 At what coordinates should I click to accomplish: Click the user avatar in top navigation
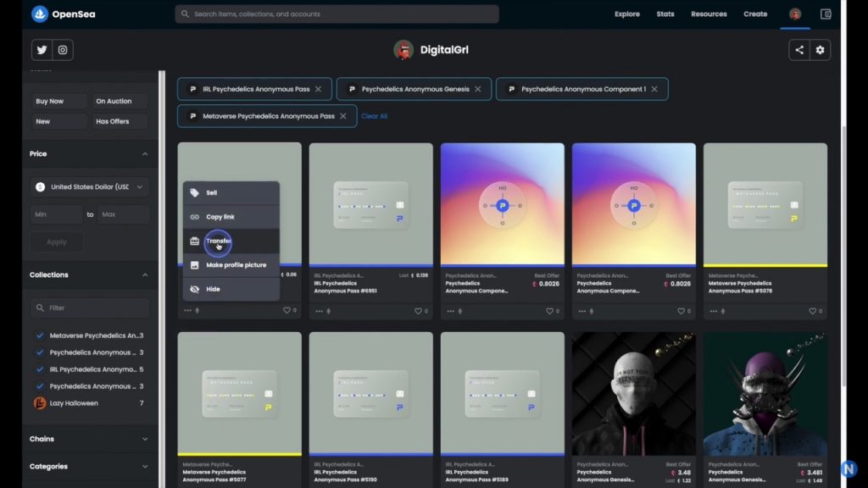(795, 14)
